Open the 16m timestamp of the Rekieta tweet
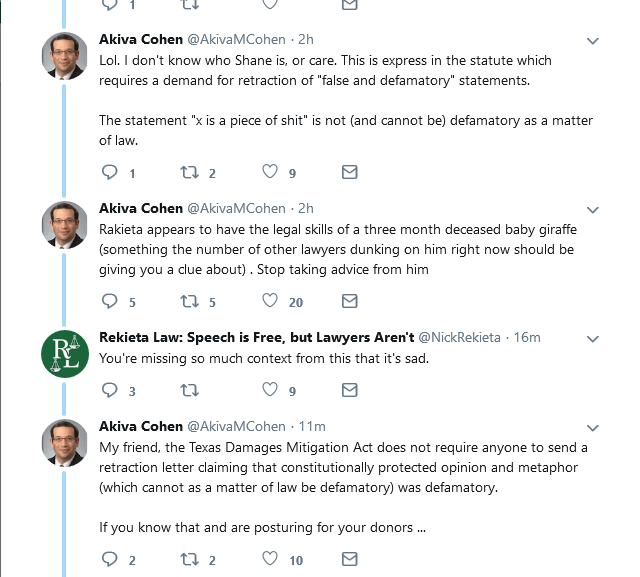This screenshot has width=640, height=577. [527, 337]
